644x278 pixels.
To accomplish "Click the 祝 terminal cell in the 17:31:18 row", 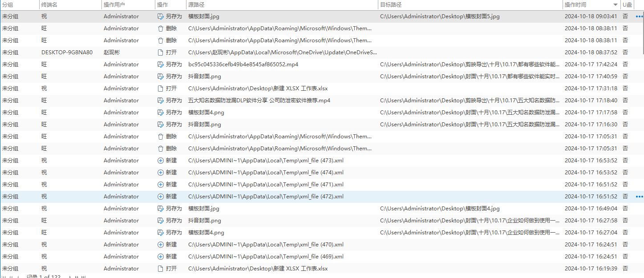I will [44, 89].
